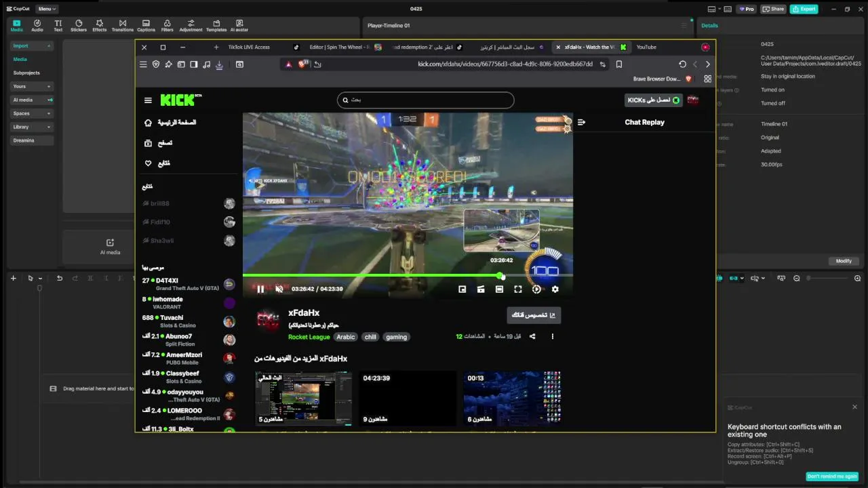868x488 pixels.
Task: Click the Brave Shields icon in address bar
Action: click(x=302, y=64)
